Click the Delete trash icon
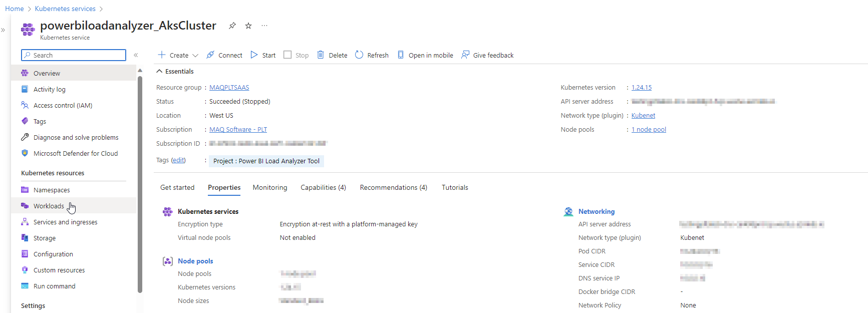 coord(321,55)
